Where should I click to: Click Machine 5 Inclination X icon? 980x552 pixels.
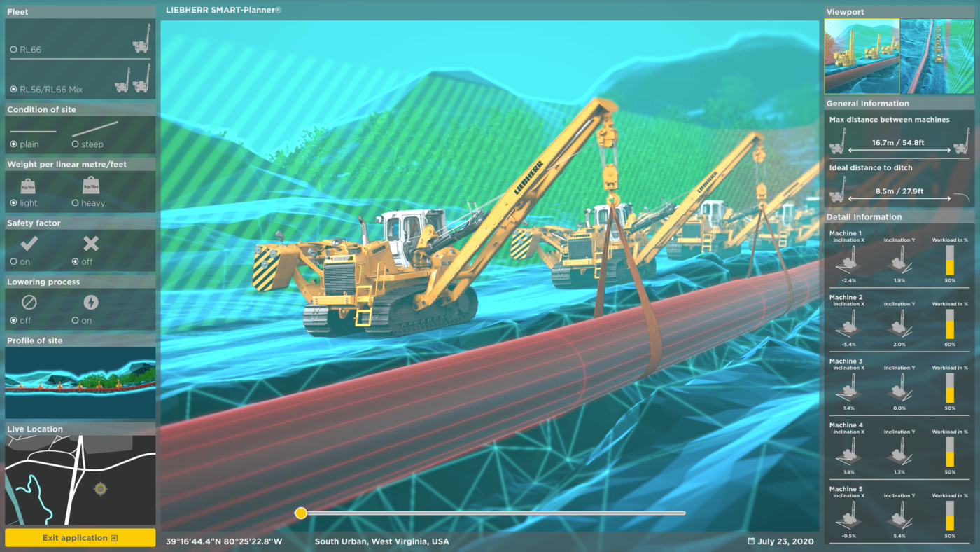pos(848,516)
